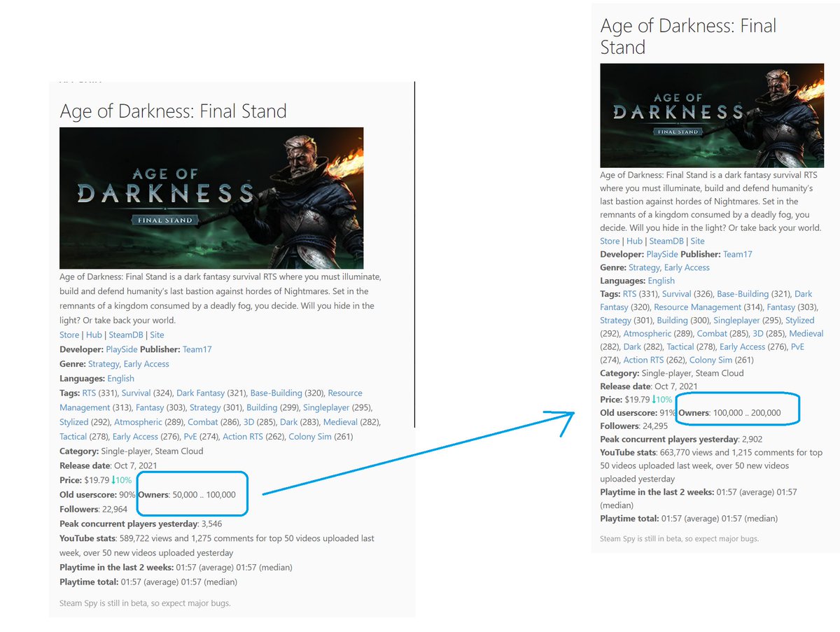Open the Dark (282) tag
840x632 pixels.
coord(632,347)
